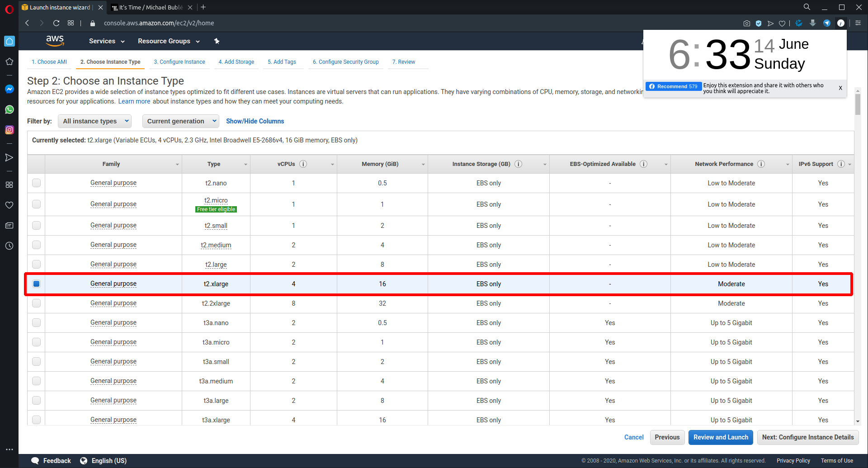
Task: Open the Network Performance column dropdown arrow
Action: (788, 165)
